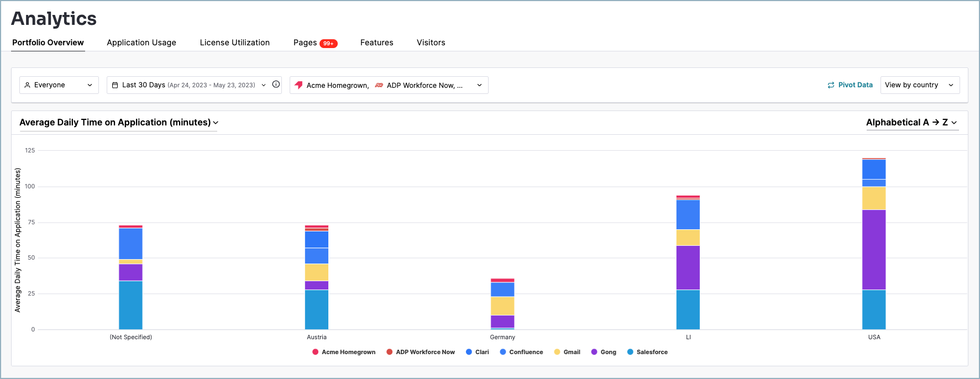Go to the Visitors tab
Viewport: 980px width, 379px height.
(x=431, y=43)
